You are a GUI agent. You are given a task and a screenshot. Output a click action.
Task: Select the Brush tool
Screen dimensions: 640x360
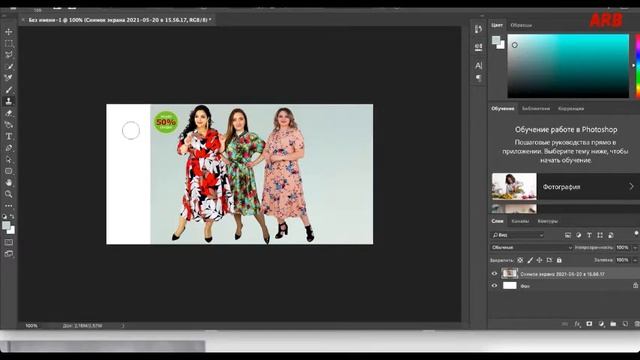point(9,90)
